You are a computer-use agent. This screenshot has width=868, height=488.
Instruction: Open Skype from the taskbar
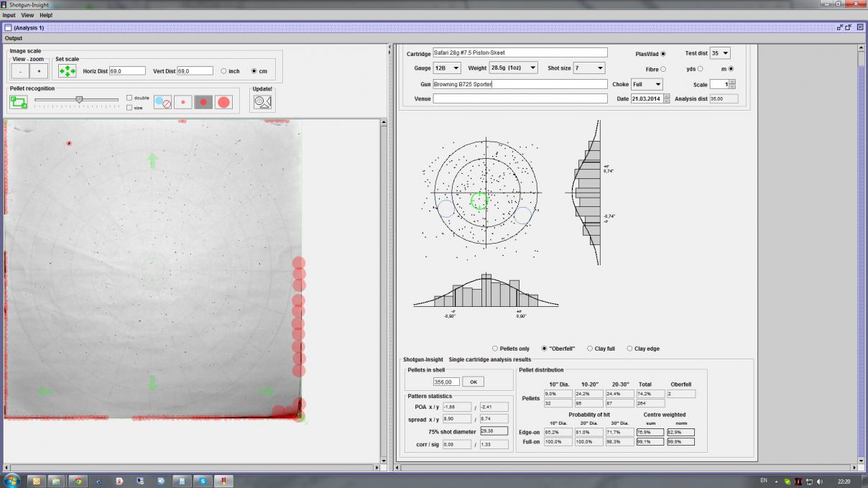coord(203,481)
